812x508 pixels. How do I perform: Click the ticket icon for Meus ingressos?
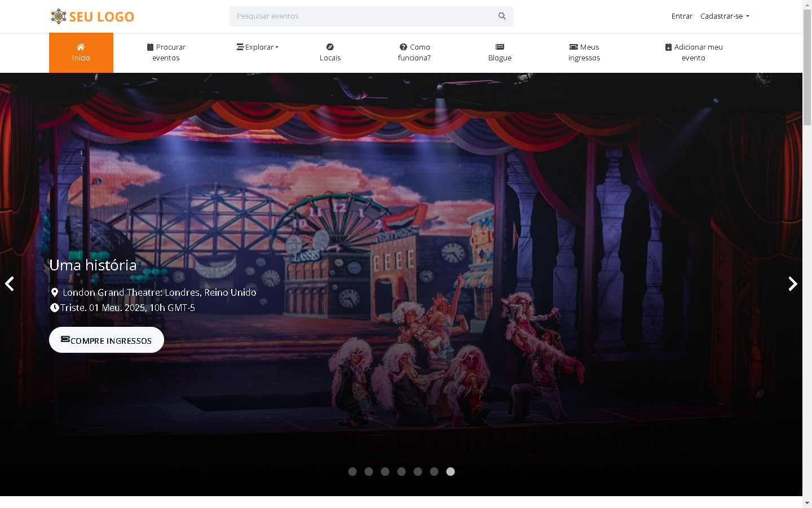click(x=573, y=47)
